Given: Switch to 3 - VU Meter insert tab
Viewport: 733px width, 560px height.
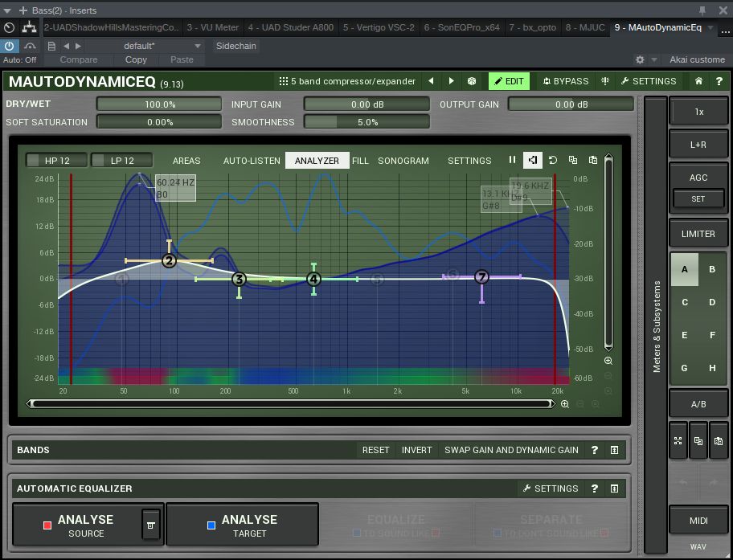Looking at the screenshot, I should coord(213,27).
